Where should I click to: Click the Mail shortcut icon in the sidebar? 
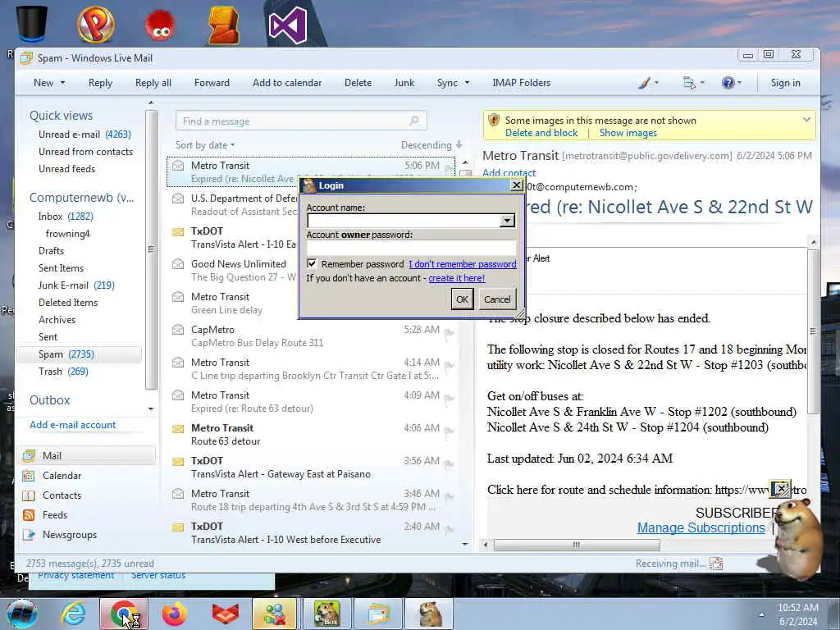pyautogui.click(x=29, y=456)
